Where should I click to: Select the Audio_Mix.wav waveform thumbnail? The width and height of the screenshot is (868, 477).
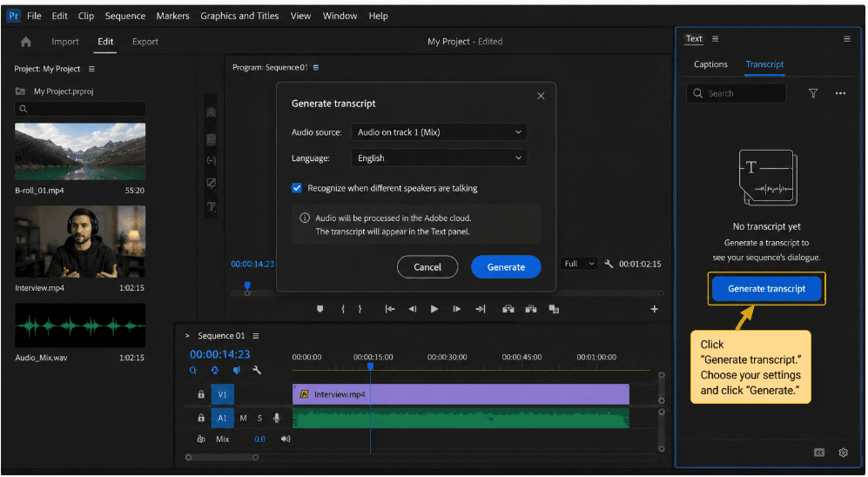(80, 326)
